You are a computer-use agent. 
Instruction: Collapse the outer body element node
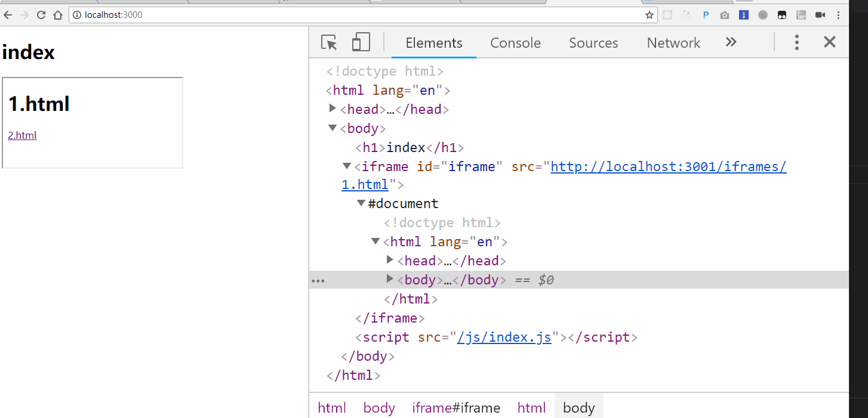(x=333, y=127)
